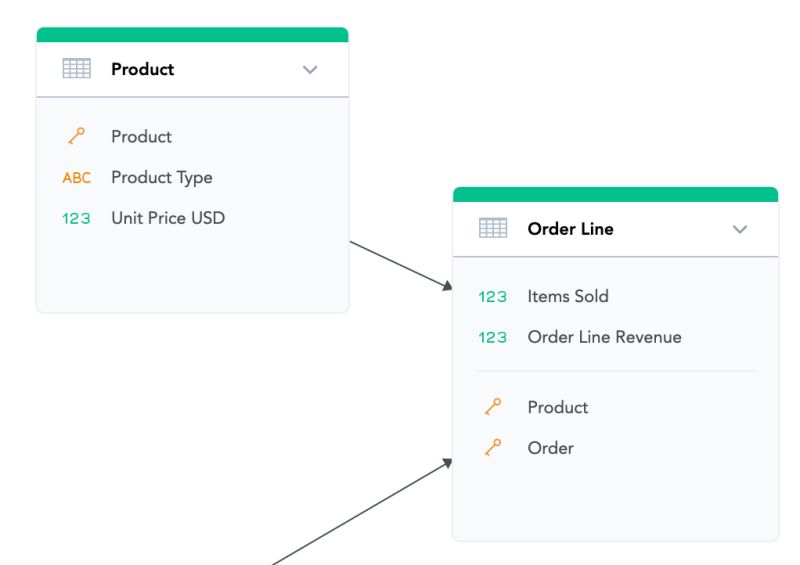
Task: Click the Product dataset title
Action: click(x=142, y=70)
